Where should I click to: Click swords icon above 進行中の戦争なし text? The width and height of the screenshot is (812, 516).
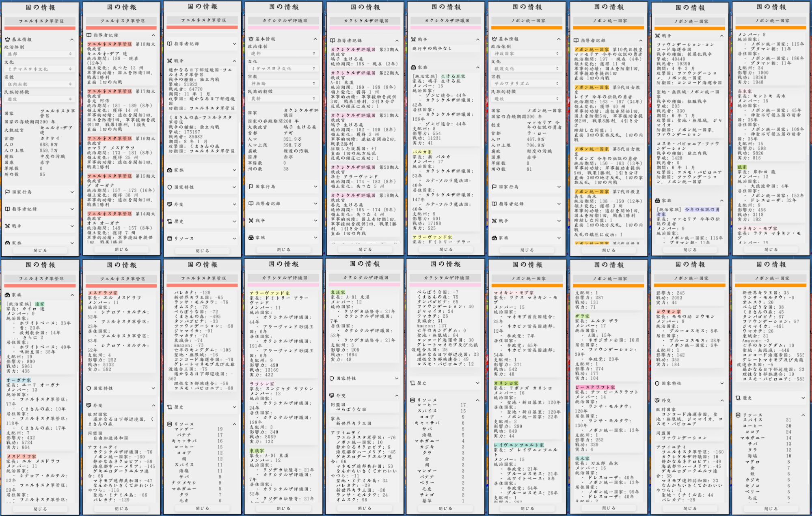(413, 39)
